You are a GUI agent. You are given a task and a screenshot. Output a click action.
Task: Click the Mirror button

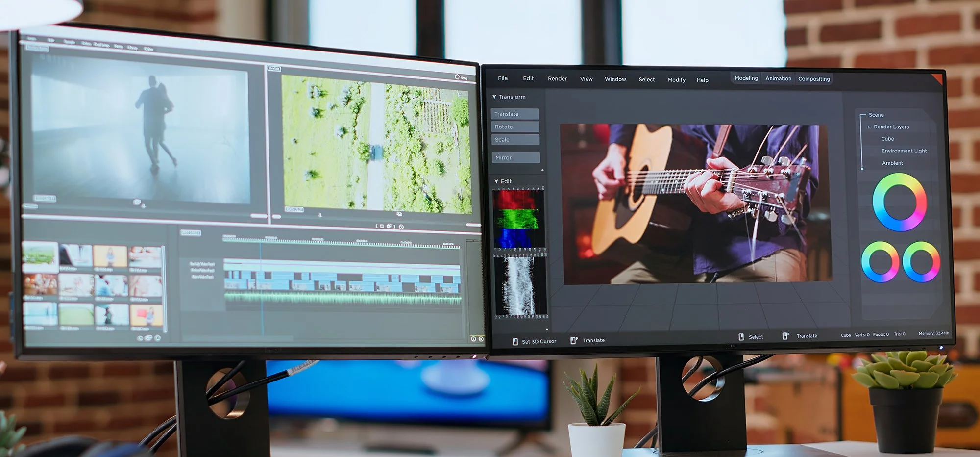[x=515, y=157]
